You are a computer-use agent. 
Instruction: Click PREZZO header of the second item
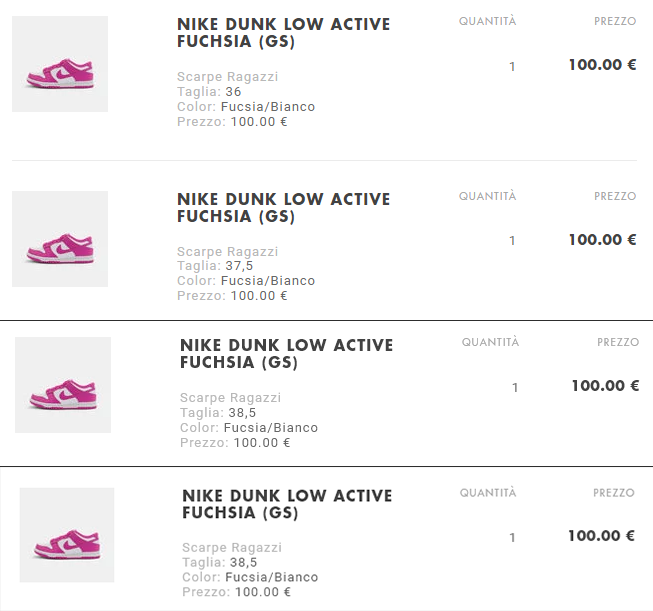(x=615, y=196)
